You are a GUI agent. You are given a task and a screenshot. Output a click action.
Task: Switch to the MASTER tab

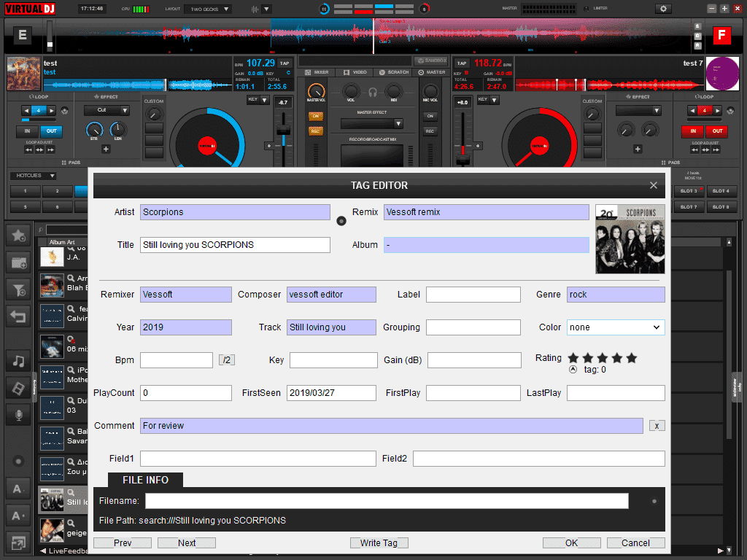pyautogui.click(x=432, y=72)
